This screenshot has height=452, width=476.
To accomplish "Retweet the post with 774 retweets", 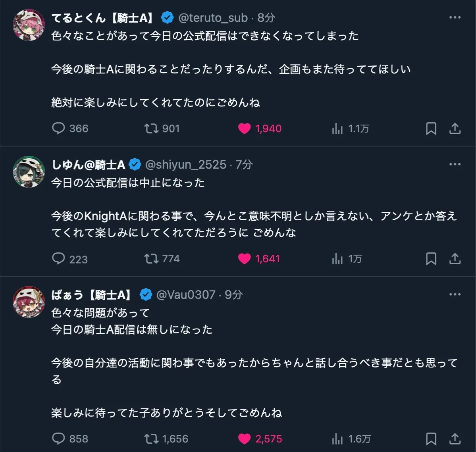I will pyautogui.click(x=151, y=259).
